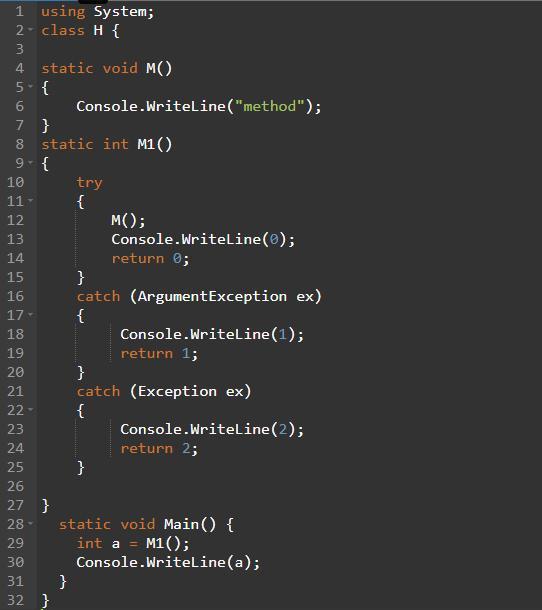Click the ArgumentException type name
542x610 pixels.
(x=212, y=296)
